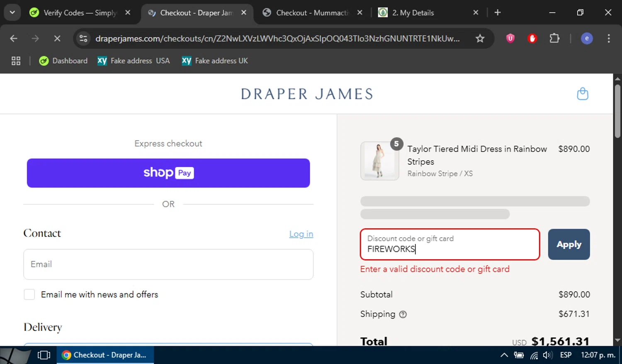Viewport: 622px width, 364px height.
Task: Go back to the previous page
Action: pyautogui.click(x=14, y=39)
